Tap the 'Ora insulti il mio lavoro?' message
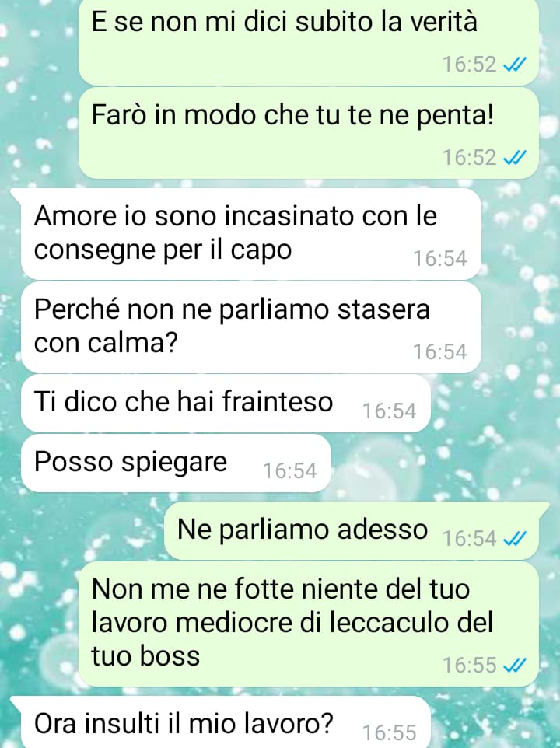Viewport: 560px width, 748px height. tap(226, 722)
